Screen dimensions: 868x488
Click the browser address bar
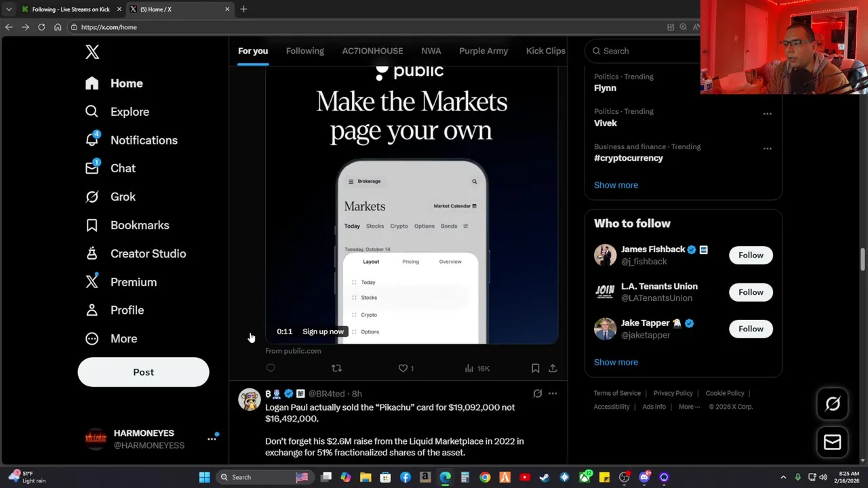(366, 27)
